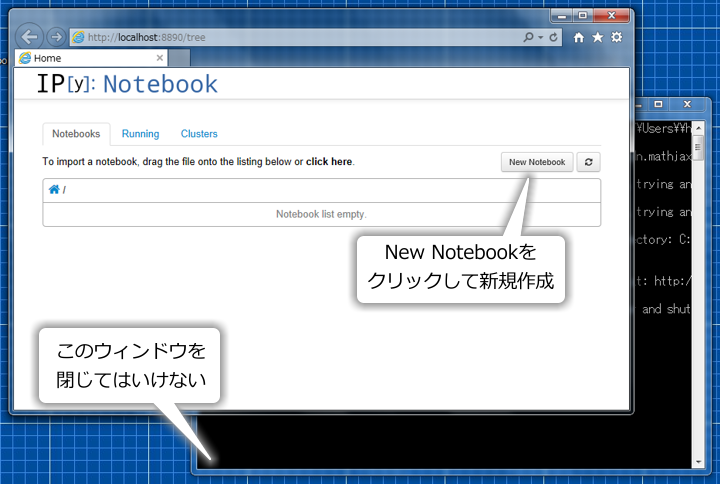Click the New Notebook button
Screen dimensions: 720x484
(537, 162)
